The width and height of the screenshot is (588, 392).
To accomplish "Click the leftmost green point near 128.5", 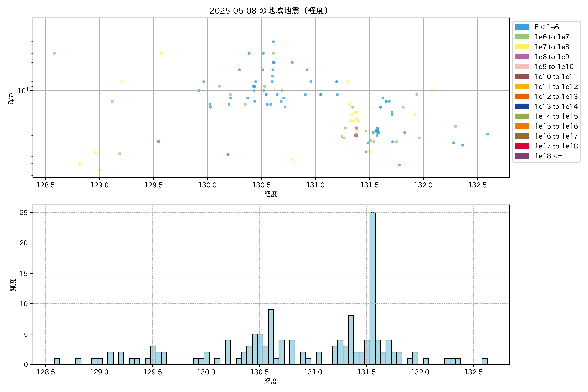I will coord(54,53).
